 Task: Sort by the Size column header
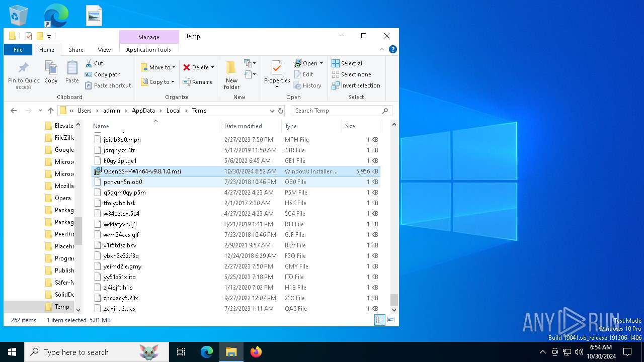[x=362, y=126]
